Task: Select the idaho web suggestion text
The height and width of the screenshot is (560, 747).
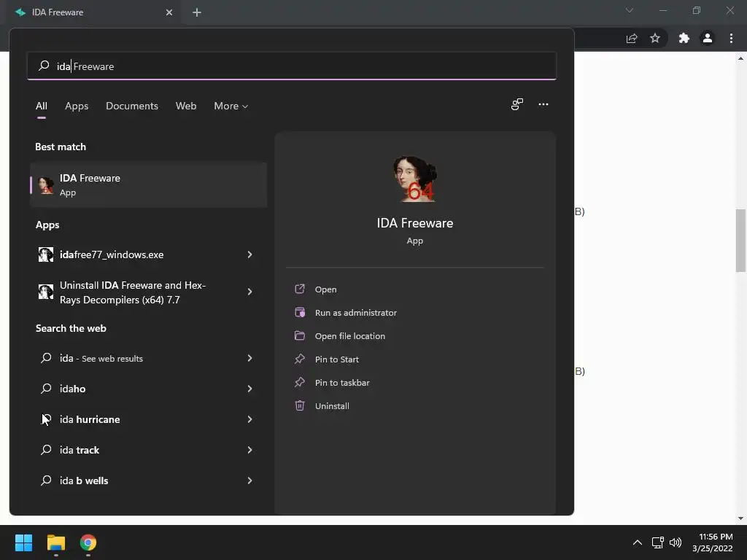Action: point(72,389)
